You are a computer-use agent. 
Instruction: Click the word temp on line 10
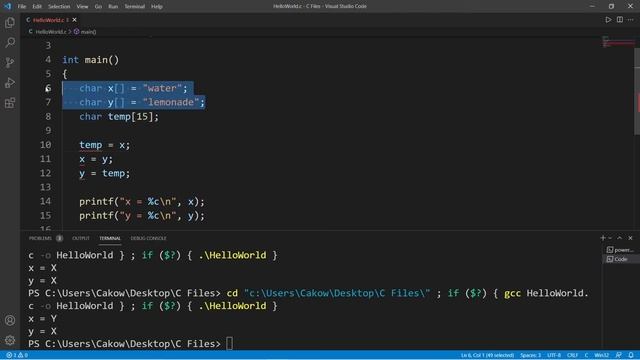[x=91, y=145]
